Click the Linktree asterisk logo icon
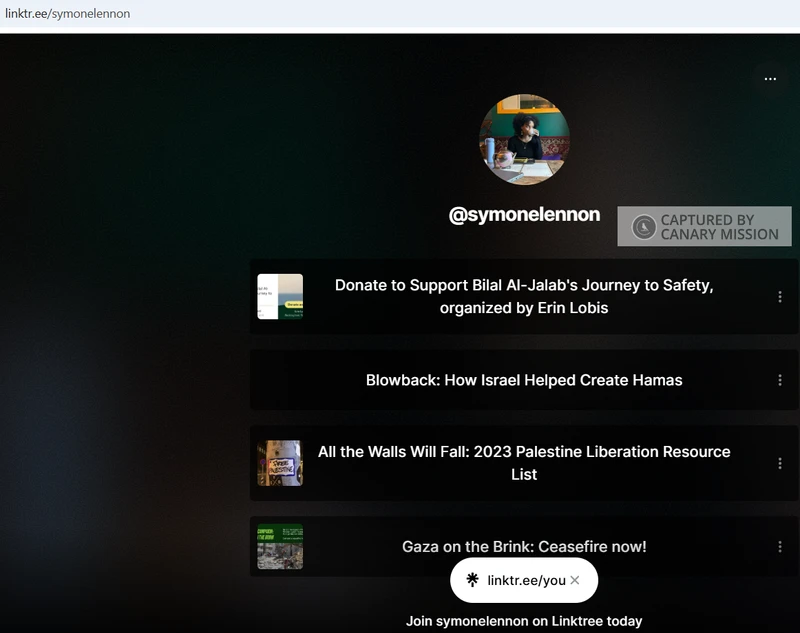800x633 pixels. [472, 580]
